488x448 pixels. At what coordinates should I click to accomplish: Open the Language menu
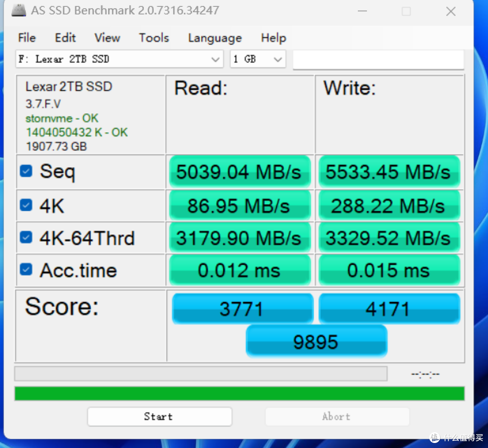click(x=215, y=38)
